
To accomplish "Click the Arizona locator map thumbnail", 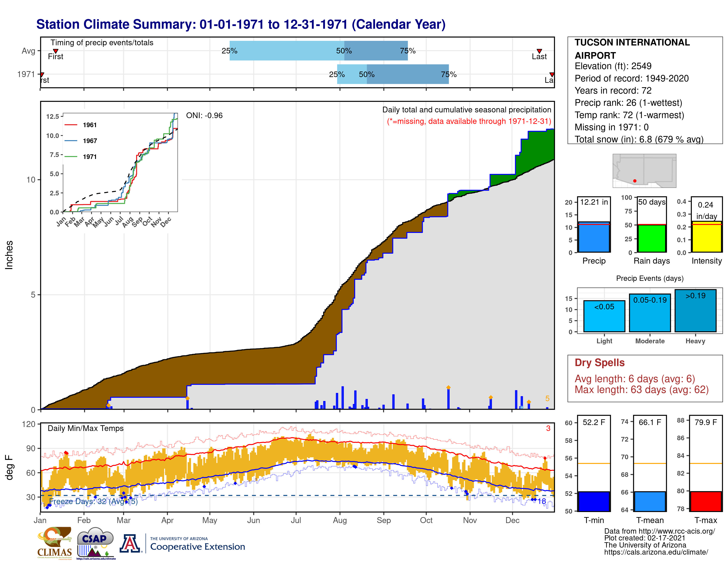I will pyautogui.click(x=644, y=170).
